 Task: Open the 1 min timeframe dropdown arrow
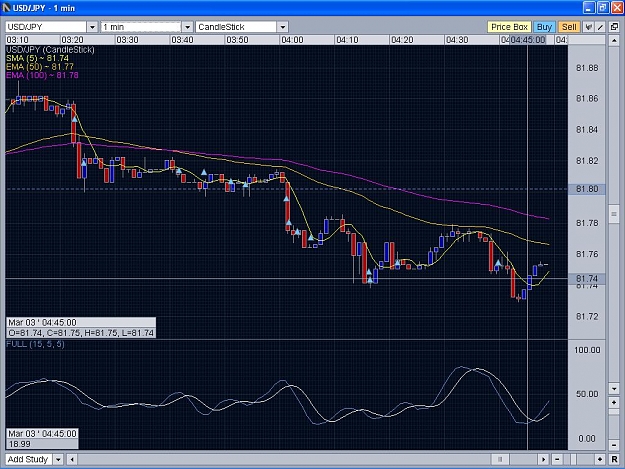tap(187, 27)
